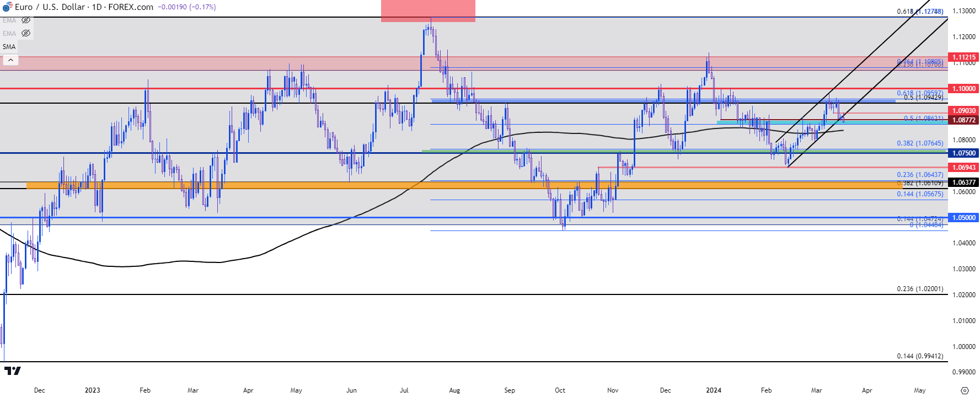The width and height of the screenshot is (980, 397).
Task: Select the 0.144 (1.05675) Fibonacci label
Action: click(x=920, y=194)
